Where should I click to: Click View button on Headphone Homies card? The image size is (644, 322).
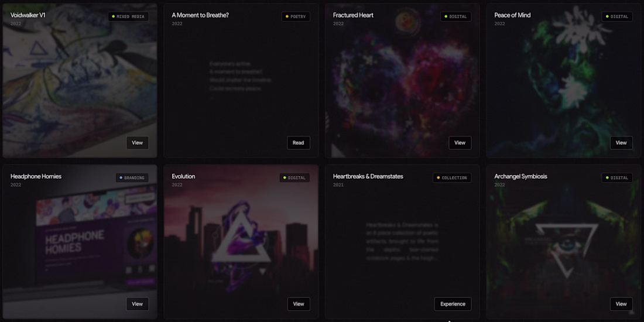[137, 304]
